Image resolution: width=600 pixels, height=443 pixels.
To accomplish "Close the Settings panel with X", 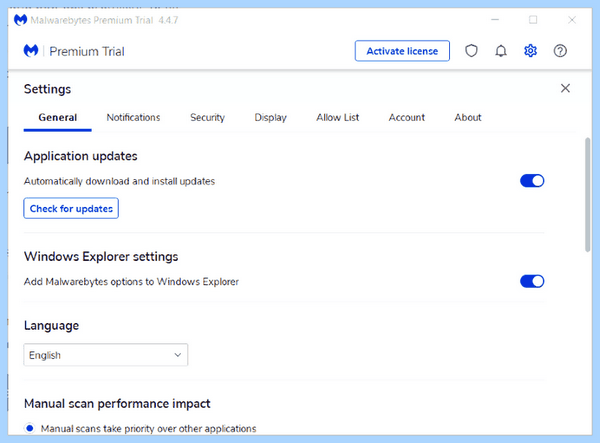I will click(565, 88).
